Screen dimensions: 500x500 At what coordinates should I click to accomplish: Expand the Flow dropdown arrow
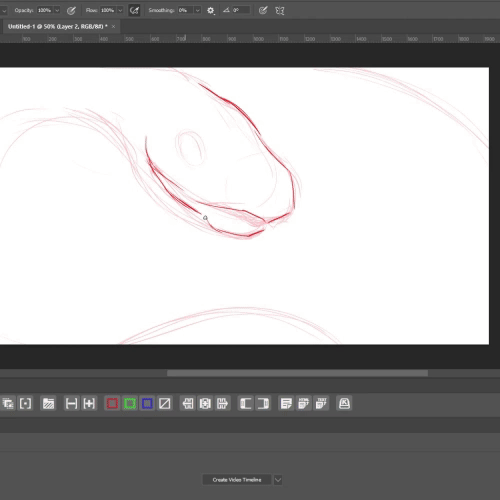[120, 11]
